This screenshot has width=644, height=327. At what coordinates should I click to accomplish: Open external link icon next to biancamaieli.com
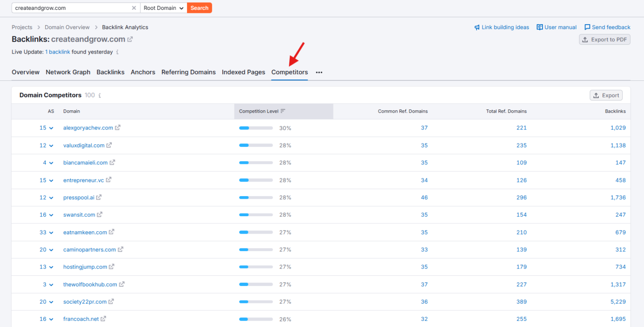112,163
